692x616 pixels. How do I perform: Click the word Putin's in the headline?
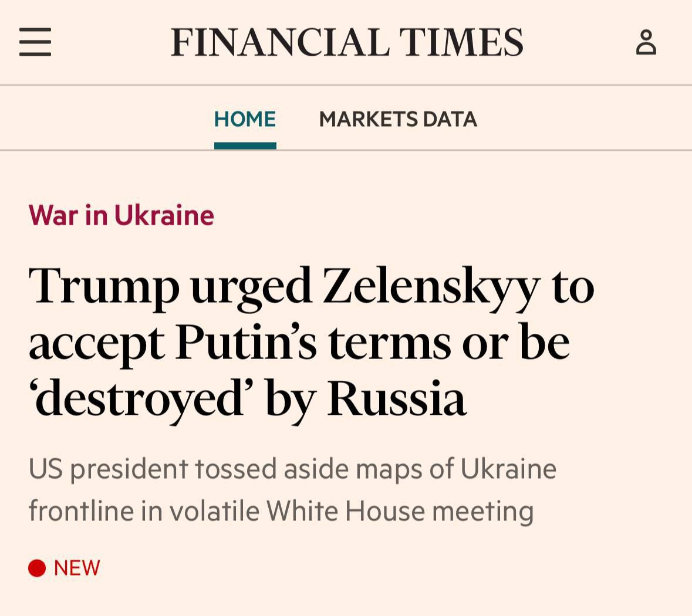[246, 342]
